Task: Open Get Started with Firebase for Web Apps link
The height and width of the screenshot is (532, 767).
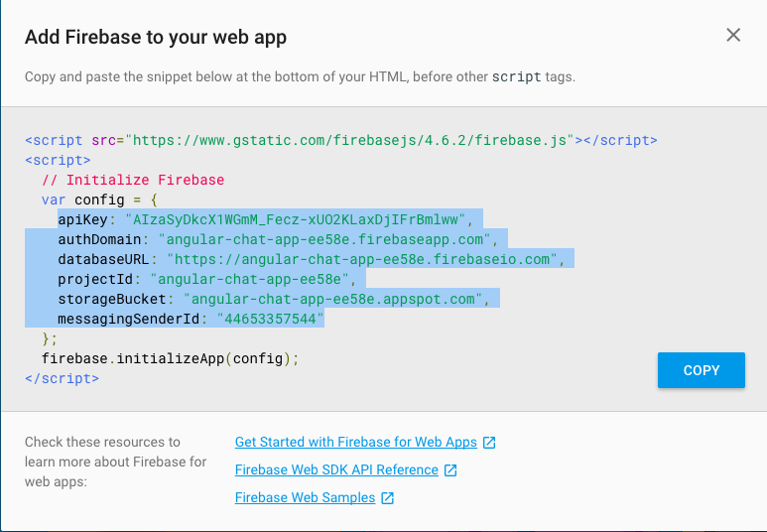Action: tap(355, 442)
